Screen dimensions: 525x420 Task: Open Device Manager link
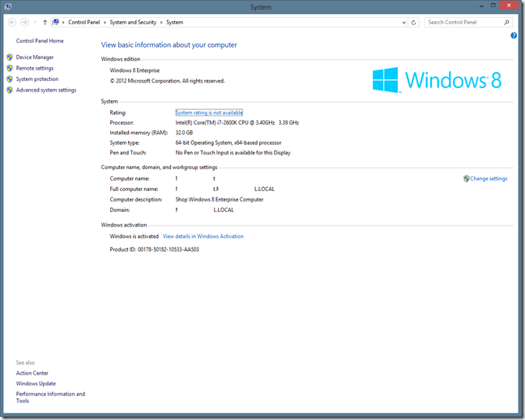click(35, 57)
